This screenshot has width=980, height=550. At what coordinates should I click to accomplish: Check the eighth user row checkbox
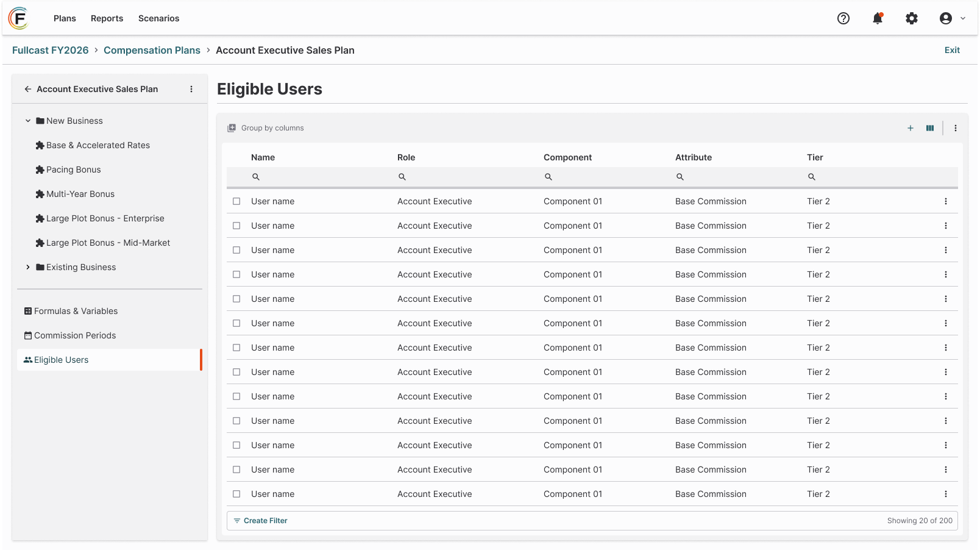pos(236,372)
